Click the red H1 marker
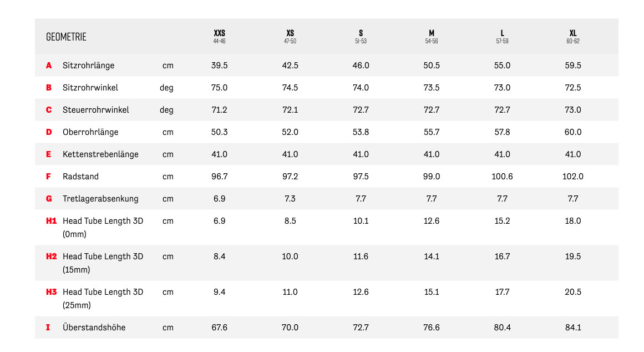The width and height of the screenshot is (644, 352). pyautogui.click(x=52, y=221)
